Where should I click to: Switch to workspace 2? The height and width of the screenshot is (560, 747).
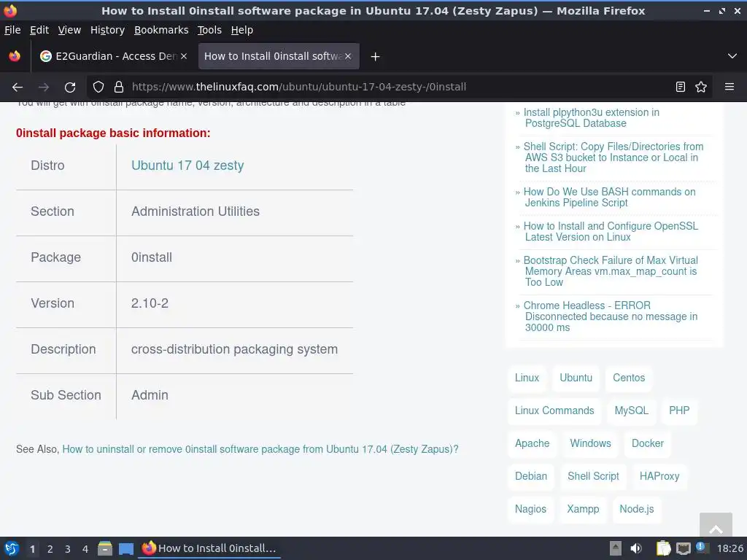50,549
